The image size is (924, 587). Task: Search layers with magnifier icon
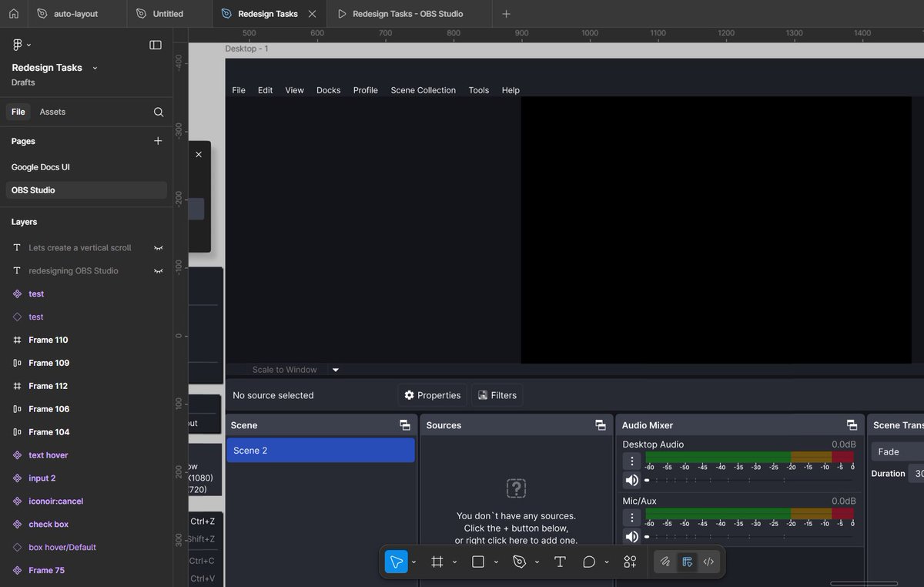[159, 112]
